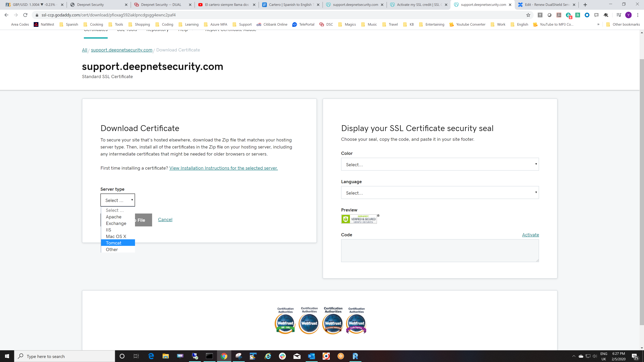Select the Apache server type option
Screen dimensions: 644x362
tap(114, 217)
